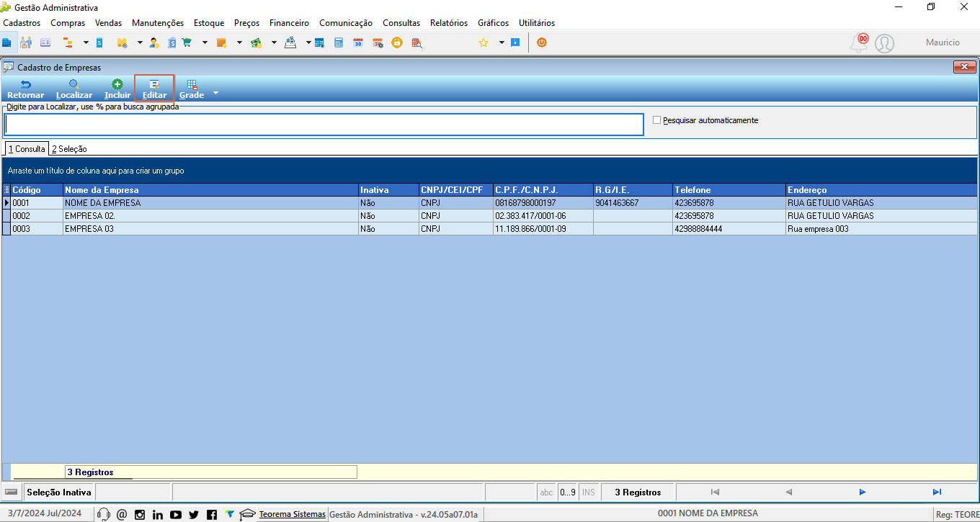This screenshot has width=980, height=522.
Task: Expand the Grade button dropdown arrow
Action: click(215, 94)
